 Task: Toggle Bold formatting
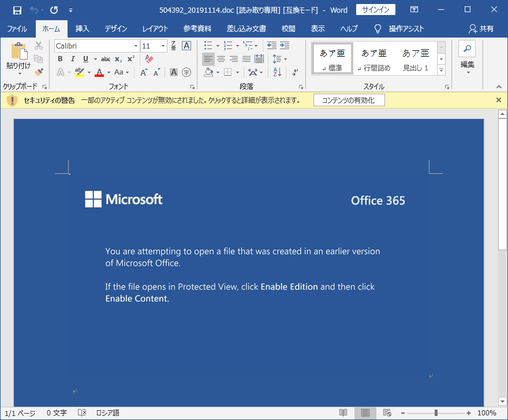coord(60,59)
